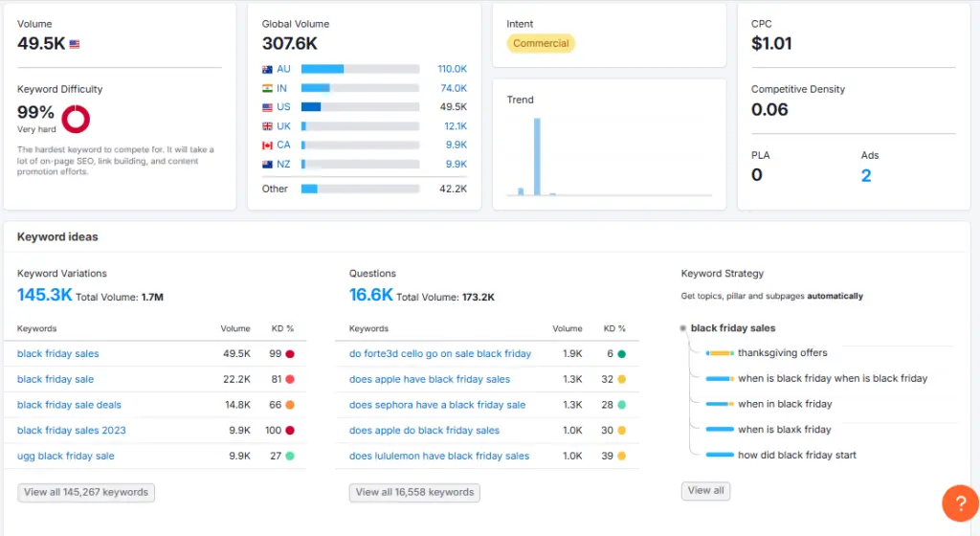980x536 pixels.
Task: Click the red KD dot for black friday sales
Action: (289, 354)
